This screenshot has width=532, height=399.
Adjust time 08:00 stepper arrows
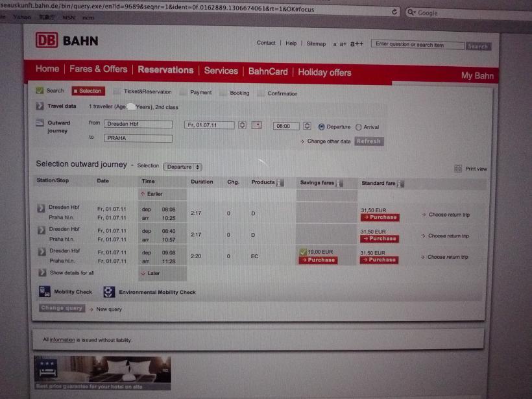tap(307, 126)
